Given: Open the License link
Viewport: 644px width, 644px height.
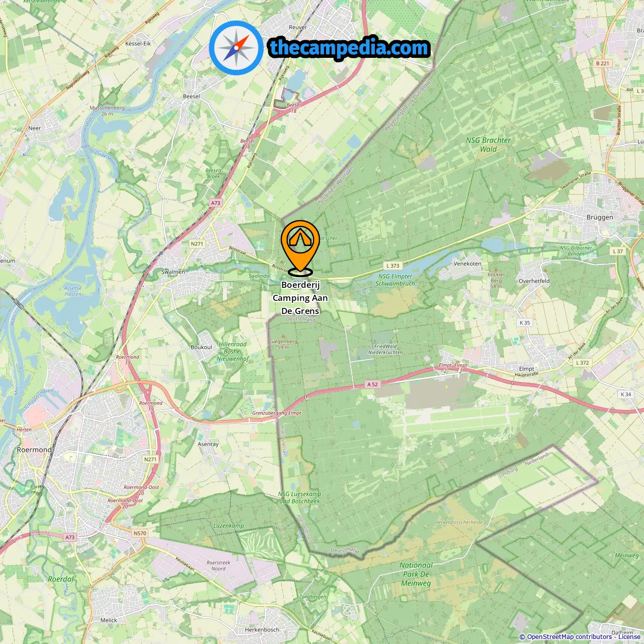Looking at the screenshot, I should 629,637.
